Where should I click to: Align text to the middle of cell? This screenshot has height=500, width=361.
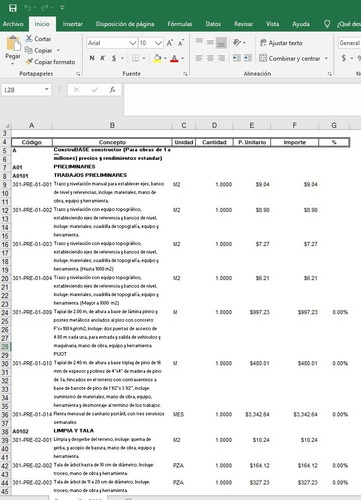pos(210,42)
